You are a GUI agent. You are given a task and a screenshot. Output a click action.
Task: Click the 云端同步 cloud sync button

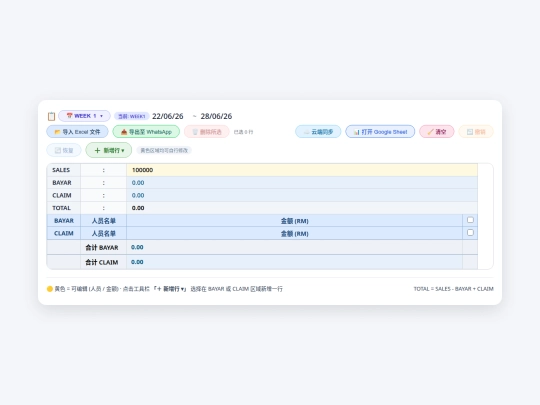(x=318, y=132)
